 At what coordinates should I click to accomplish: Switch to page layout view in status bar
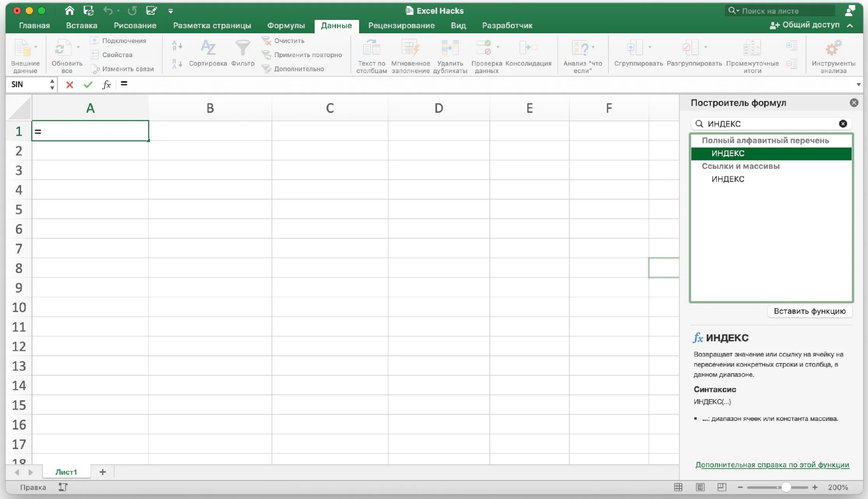click(x=700, y=487)
